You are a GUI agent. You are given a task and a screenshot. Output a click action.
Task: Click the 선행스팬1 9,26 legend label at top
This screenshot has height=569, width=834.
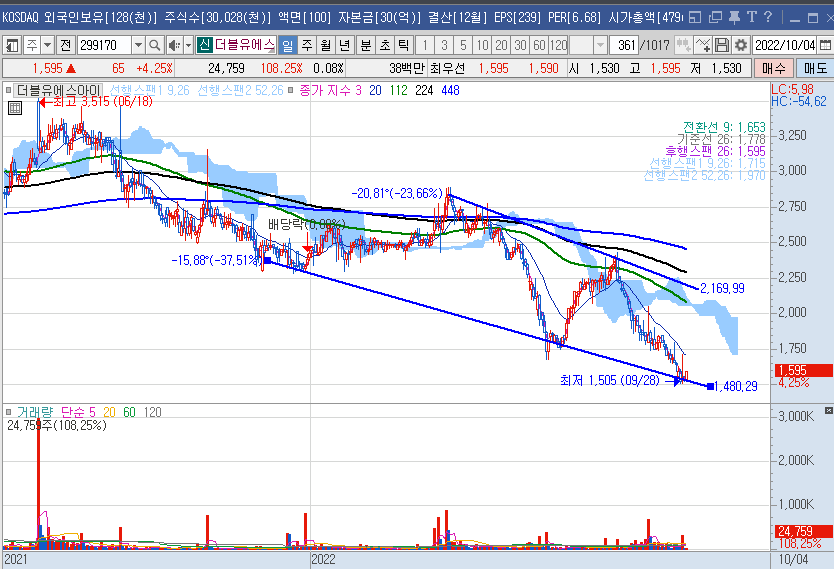(x=149, y=90)
